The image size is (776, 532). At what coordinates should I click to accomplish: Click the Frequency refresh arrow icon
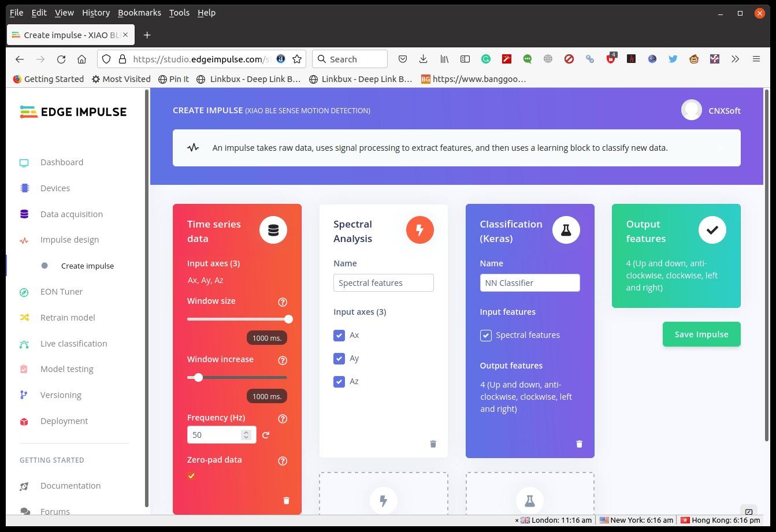pos(266,435)
